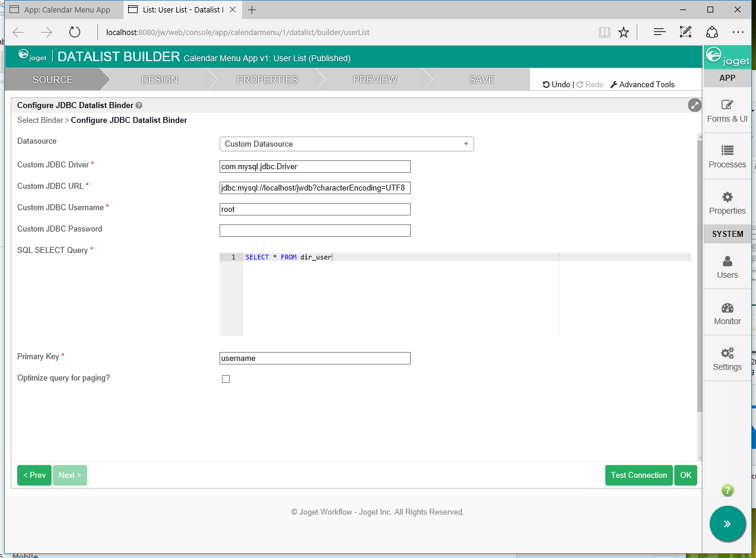This screenshot has width=756, height=558.
Task: Open the Properties gear in the sidebar
Action: (727, 203)
